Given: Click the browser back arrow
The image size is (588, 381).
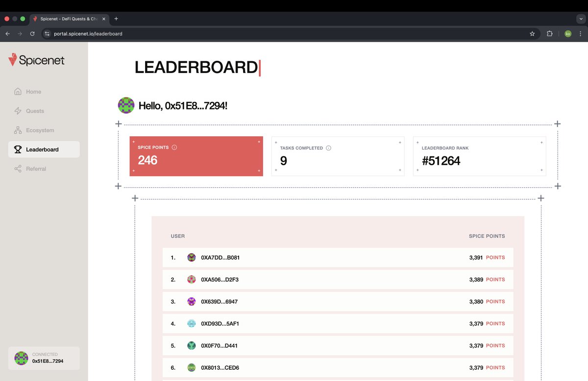Looking at the screenshot, I should [7, 34].
